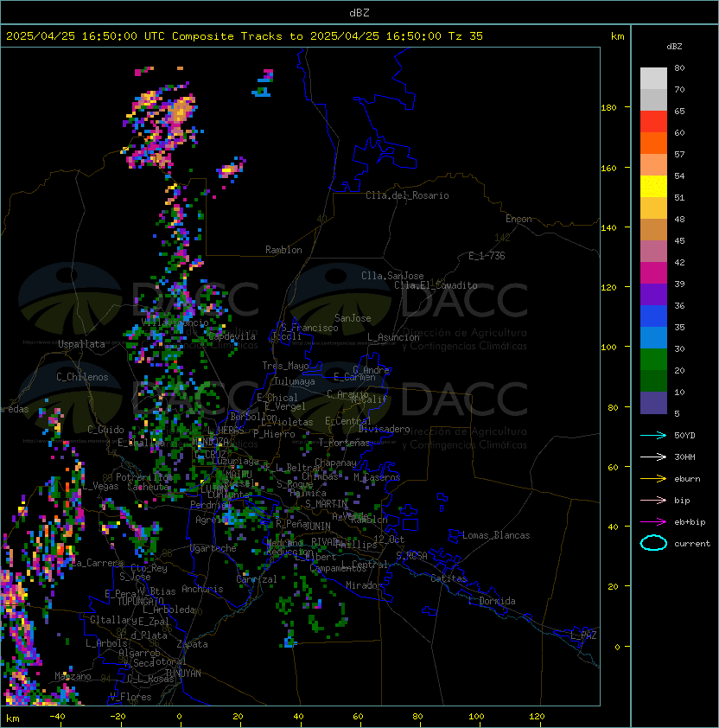This screenshot has height=728, width=719.
Task: Select the bright yellow 51-54 dBZ swatch
Action: (x=653, y=187)
